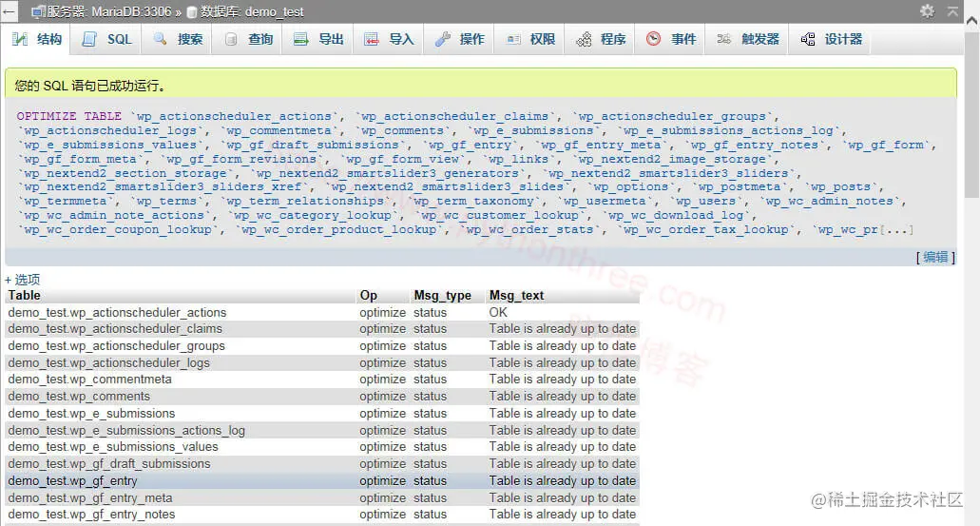Select row demo_test.wp_comments
Image resolution: width=980 pixels, height=526 pixels.
click(x=322, y=397)
